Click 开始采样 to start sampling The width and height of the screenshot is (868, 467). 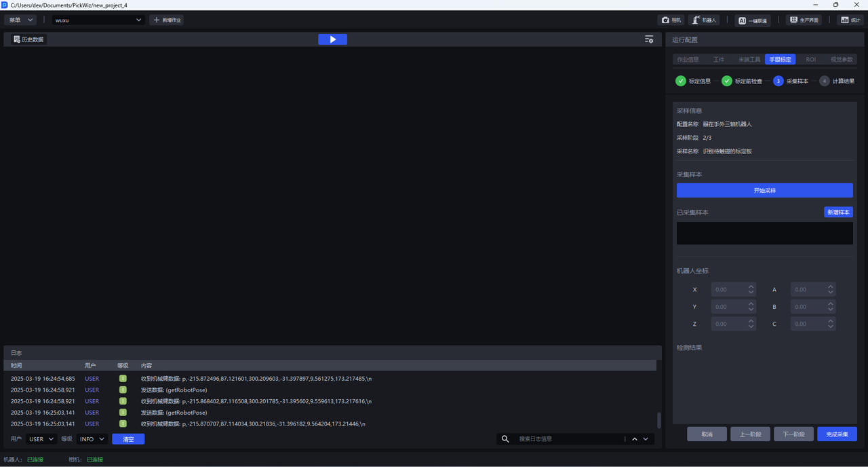pos(764,191)
